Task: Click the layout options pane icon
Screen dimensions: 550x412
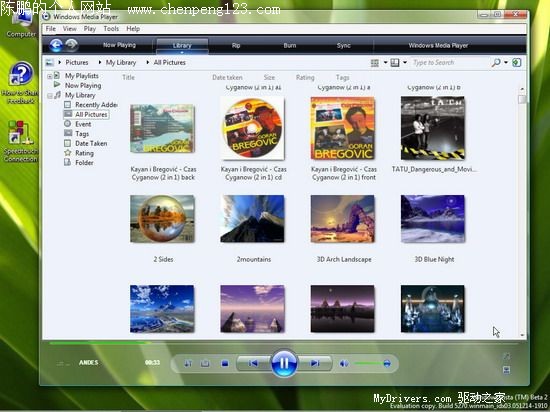Action: pos(395,63)
